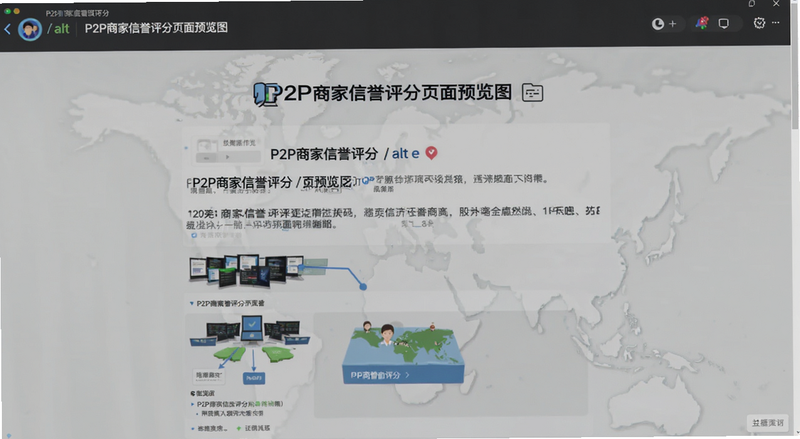Click the laptop with checkmark illustration
This screenshot has height=439, width=800.
point(252,329)
